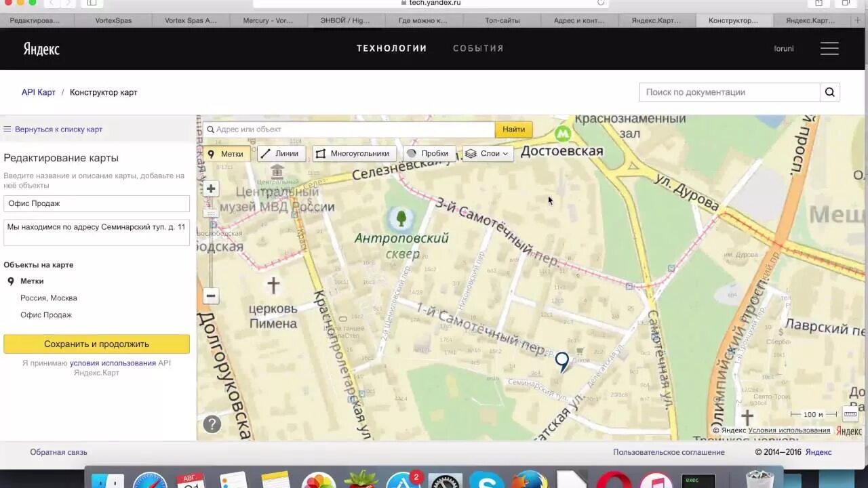Click the Метки objects group heading

pos(32,281)
